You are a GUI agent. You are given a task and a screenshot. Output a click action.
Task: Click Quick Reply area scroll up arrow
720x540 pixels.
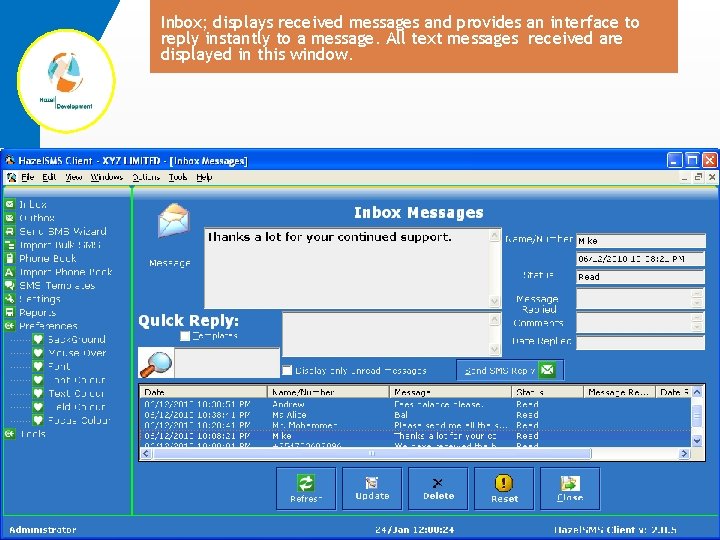(495, 319)
